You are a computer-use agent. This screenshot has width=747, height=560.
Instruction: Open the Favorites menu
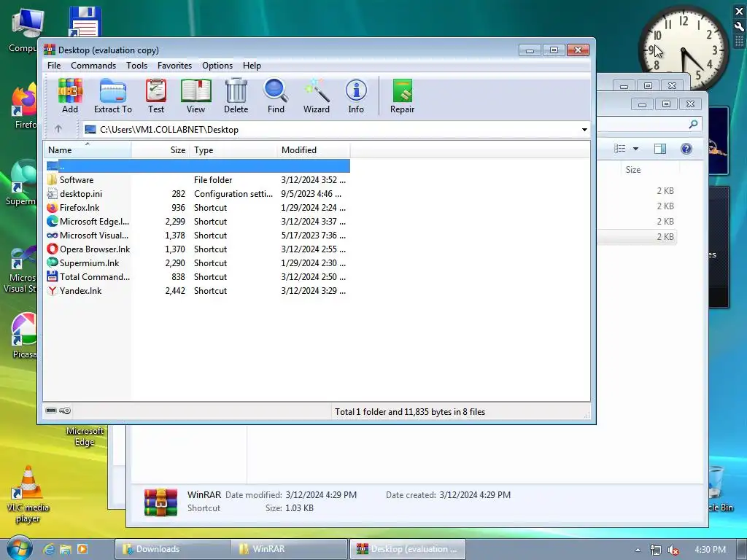174,65
